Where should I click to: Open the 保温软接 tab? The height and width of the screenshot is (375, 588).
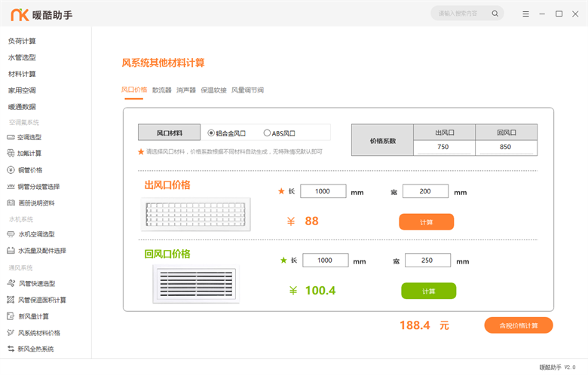coord(213,90)
